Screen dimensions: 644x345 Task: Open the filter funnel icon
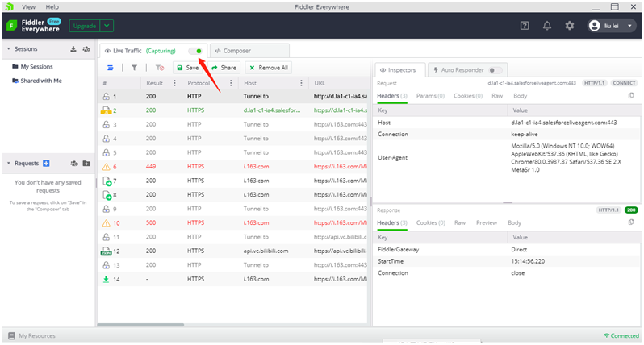pyautogui.click(x=134, y=68)
